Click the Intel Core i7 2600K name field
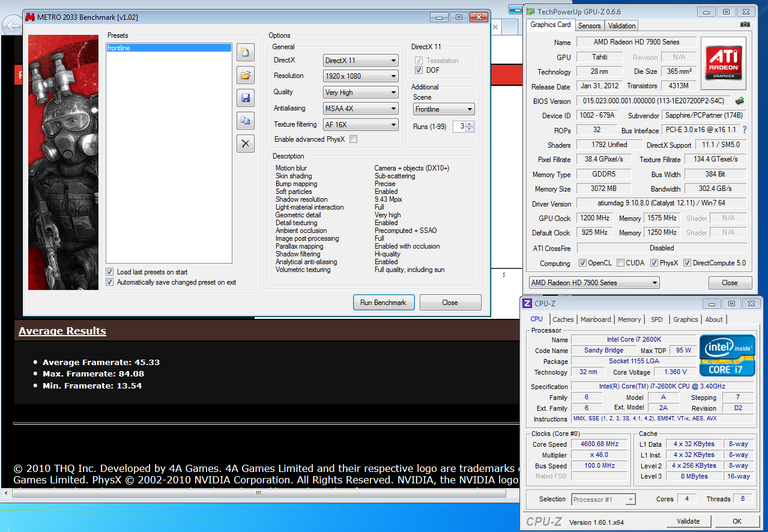The image size is (768, 532). tap(633, 340)
